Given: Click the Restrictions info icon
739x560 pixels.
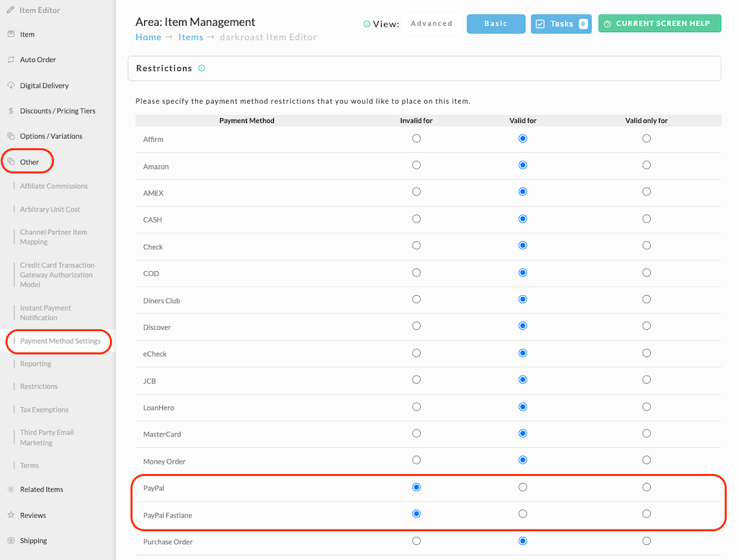Looking at the screenshot, I should [201, 68].
